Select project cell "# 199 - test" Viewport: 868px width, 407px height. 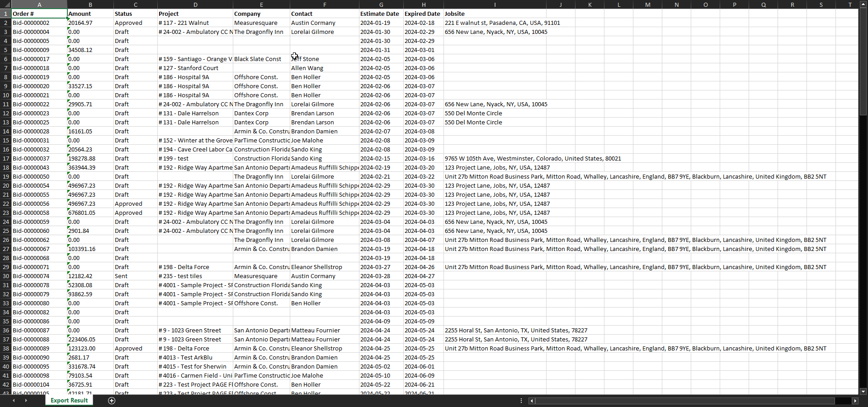click(x=195, y=158)
